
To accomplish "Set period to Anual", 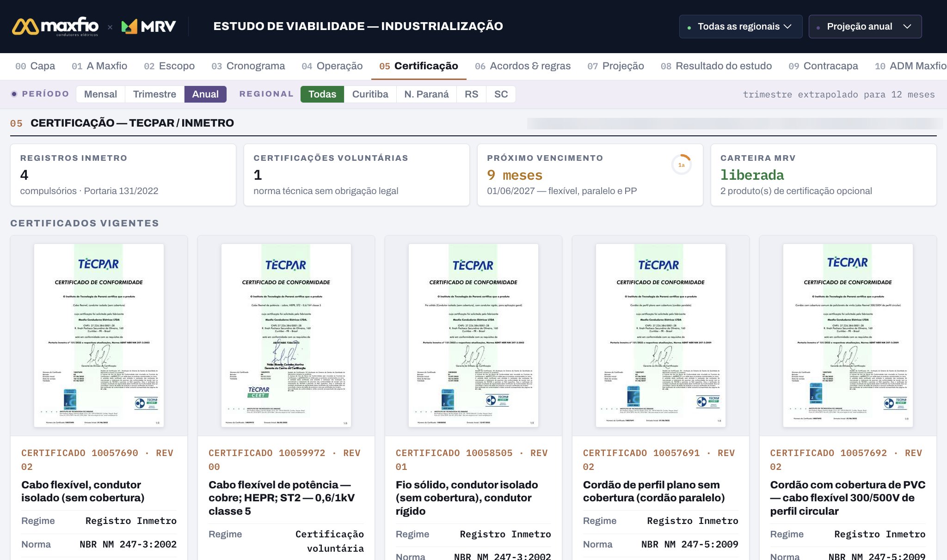I will pos(205,94).
